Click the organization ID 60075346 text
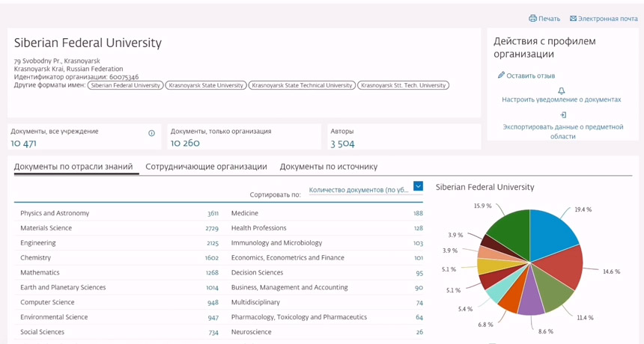Image resolution: width=644 pixels, height=344 pixels. tap(124, 77)
